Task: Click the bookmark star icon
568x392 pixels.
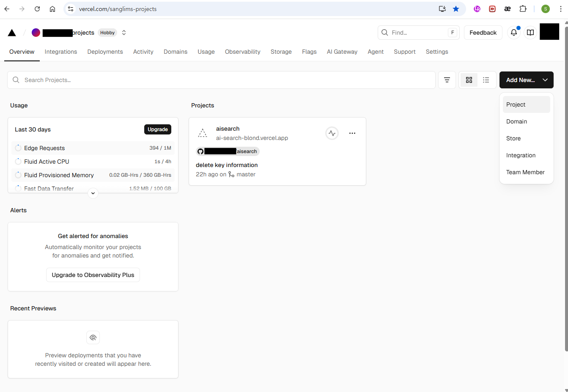Action: [x=456, y=9]
